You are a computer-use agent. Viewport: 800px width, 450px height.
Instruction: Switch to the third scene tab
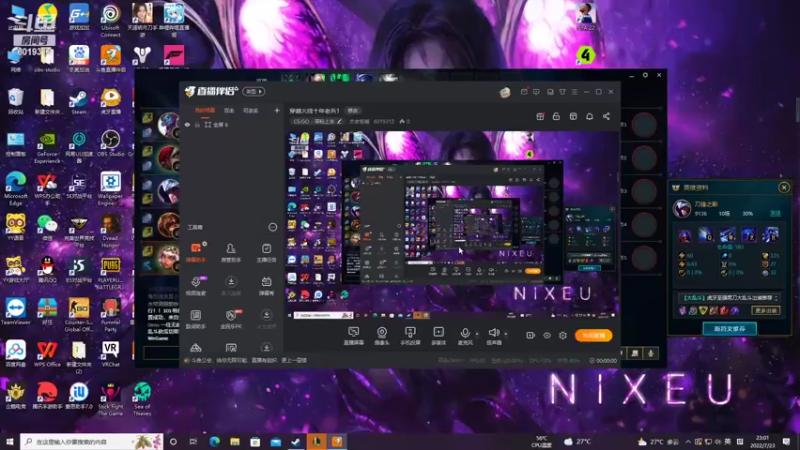pos(251,110)
